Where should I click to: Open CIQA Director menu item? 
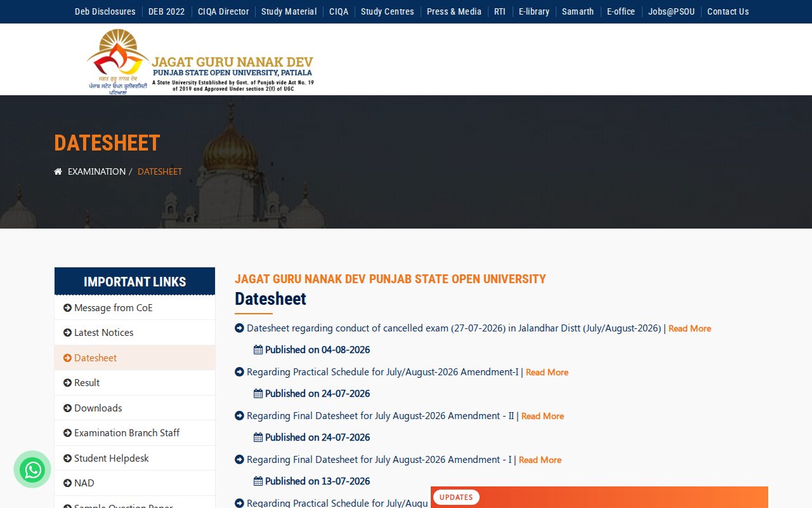pos(223,11)
